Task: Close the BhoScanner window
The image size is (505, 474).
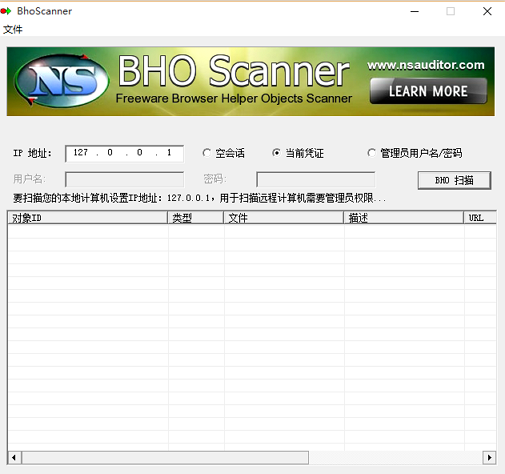Action: point(487,11)
